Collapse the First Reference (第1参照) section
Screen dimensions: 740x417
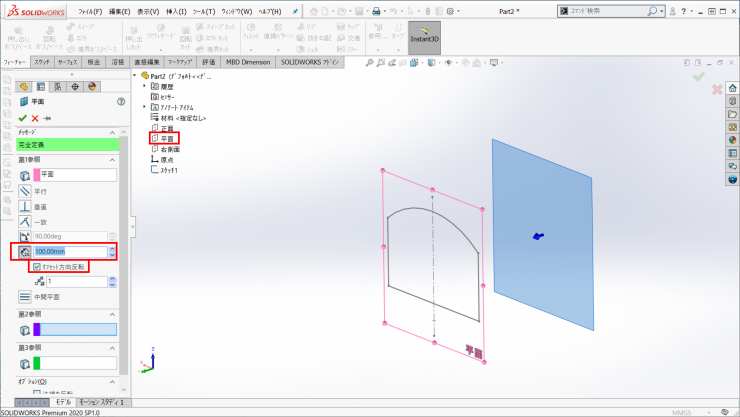pyautogui.click(x=111, y=160)
